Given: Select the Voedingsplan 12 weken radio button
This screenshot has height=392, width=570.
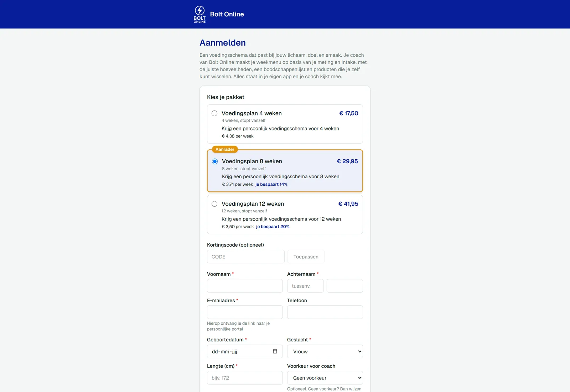Looking at the screenshot, I should point(214,204).
